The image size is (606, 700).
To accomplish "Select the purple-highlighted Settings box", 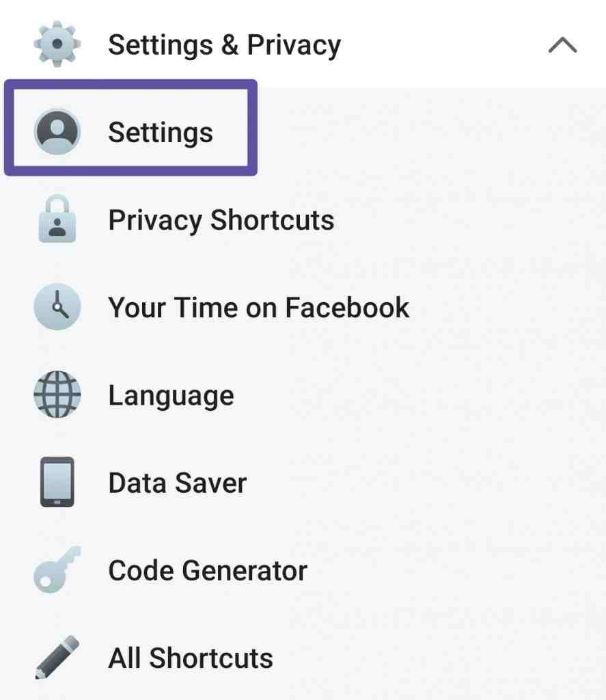I will pyautogui.click(x=130, y=128).
